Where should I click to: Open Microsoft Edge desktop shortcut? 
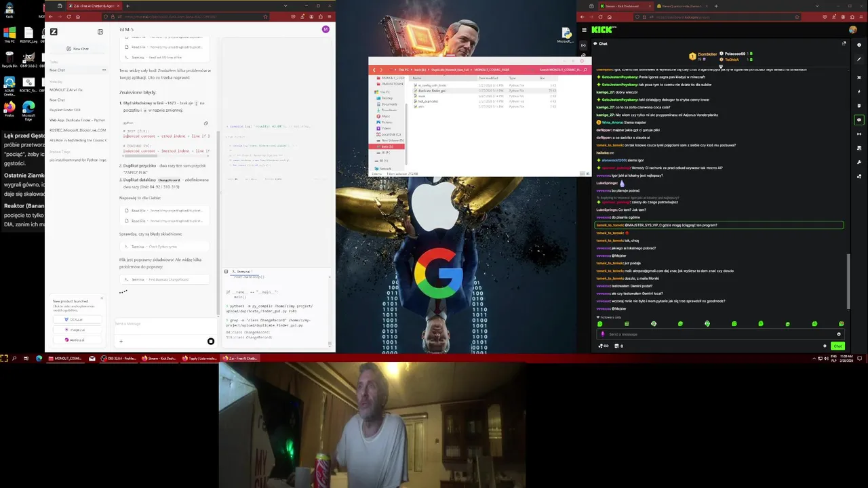28,110
